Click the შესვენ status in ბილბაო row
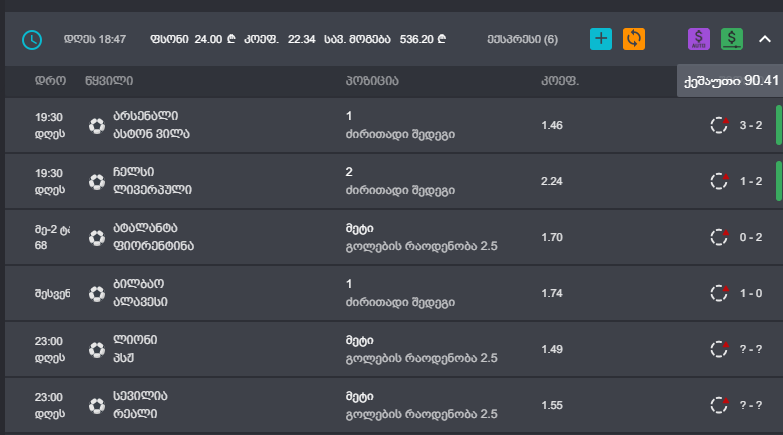Screen dimensions: 783x435 coord(52,294)
